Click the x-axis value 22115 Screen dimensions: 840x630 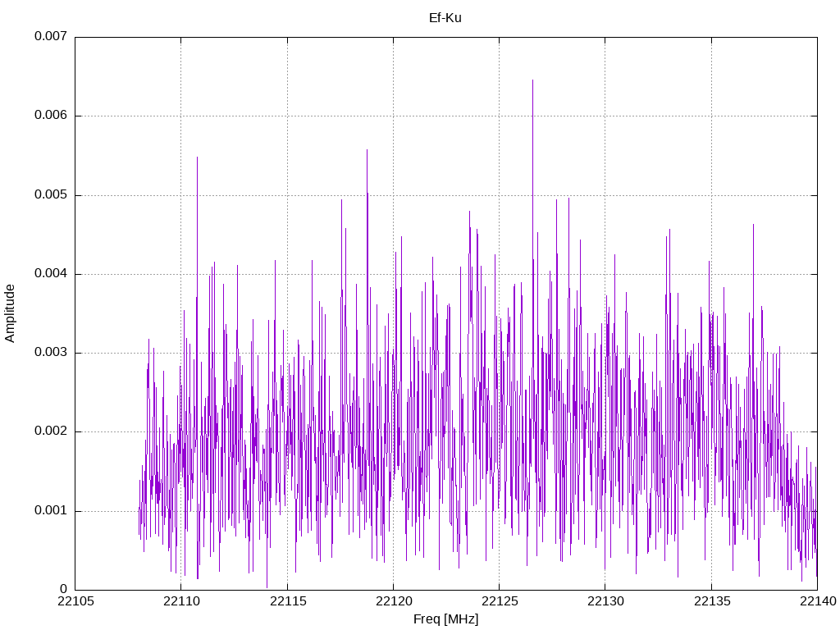[288, 601]
